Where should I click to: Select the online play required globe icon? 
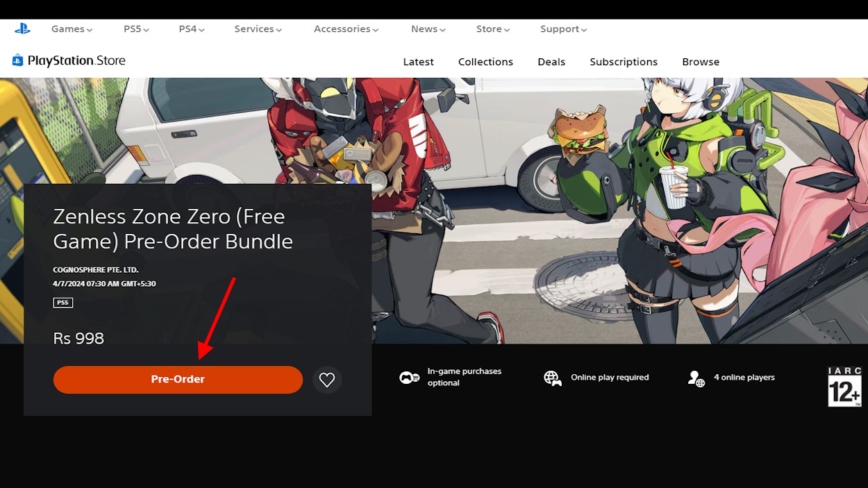point(552,377)
